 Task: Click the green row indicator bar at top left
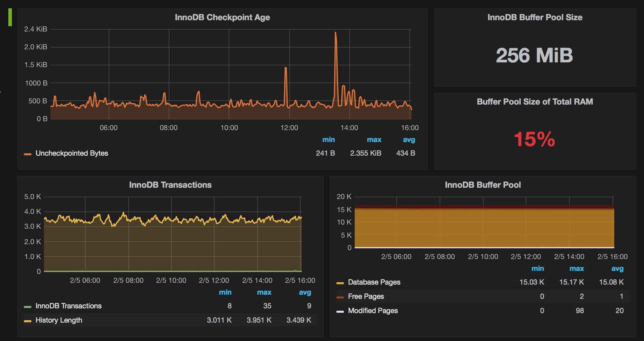[10, 17]
